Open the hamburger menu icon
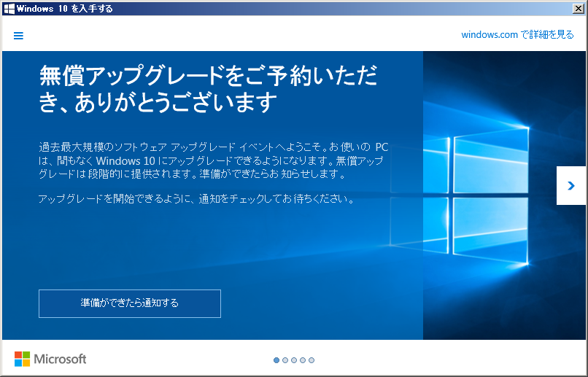The width and height of the screenshot is (588, 377). (x=18, y=36)
